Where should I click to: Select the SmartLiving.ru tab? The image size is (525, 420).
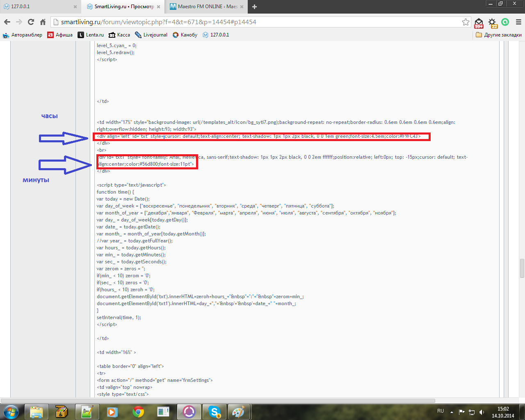123,7
